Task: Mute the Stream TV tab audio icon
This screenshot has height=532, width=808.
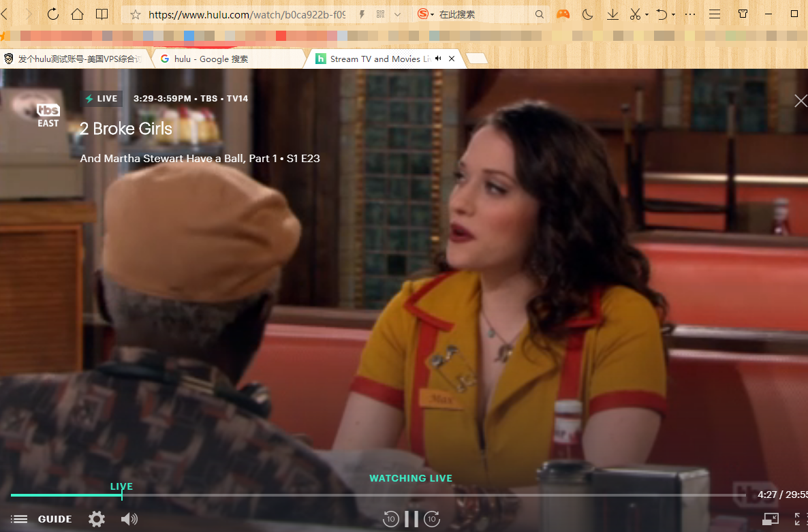Action: [438, 59]
